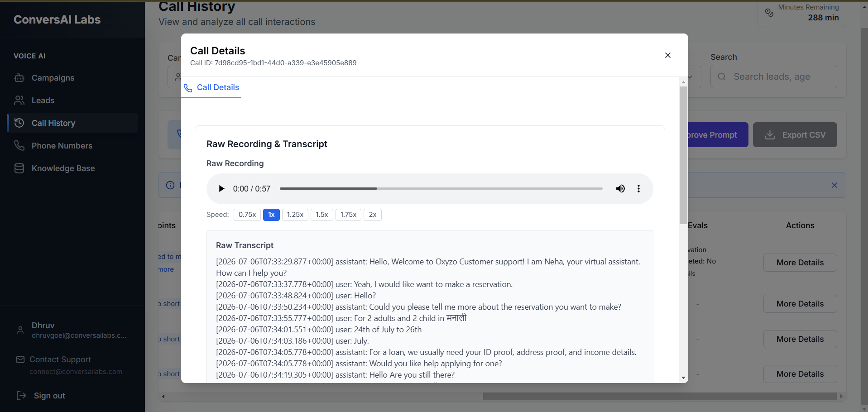
Task: Click the Knowledge Base database icon
Action: click(19, 168)
